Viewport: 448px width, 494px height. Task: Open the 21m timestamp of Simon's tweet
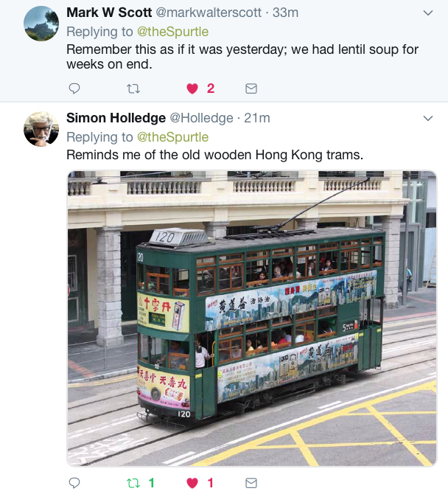[x=257, y=118]
